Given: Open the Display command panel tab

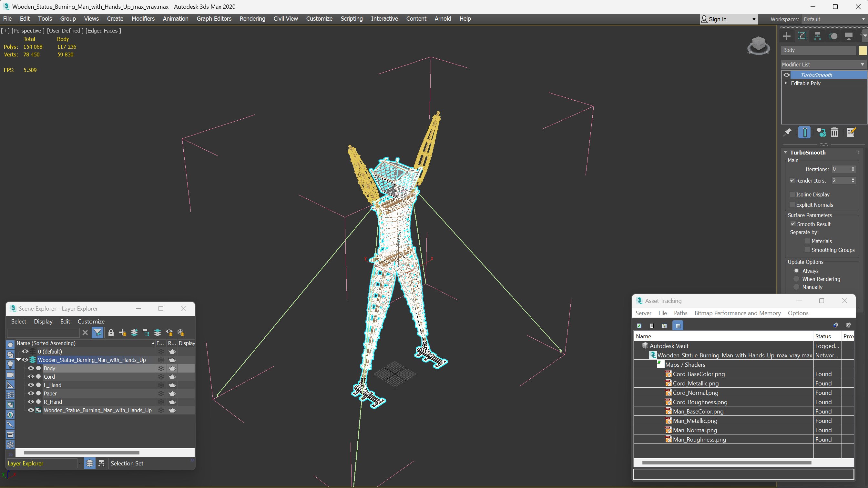Looking at the screenshot, I should point(848,36).
